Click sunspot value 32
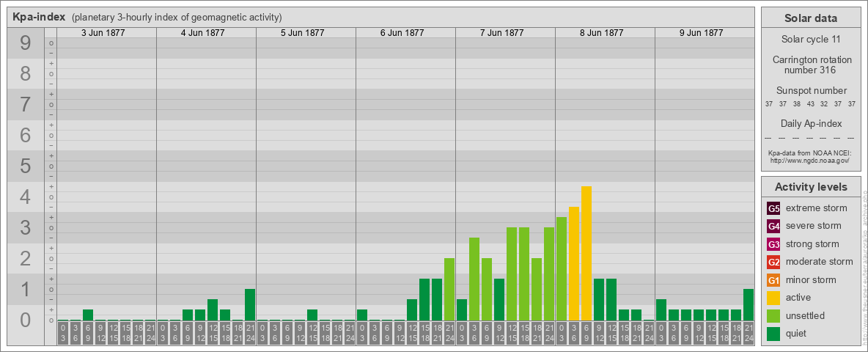 pyautogui.click(x=824, y=104)
